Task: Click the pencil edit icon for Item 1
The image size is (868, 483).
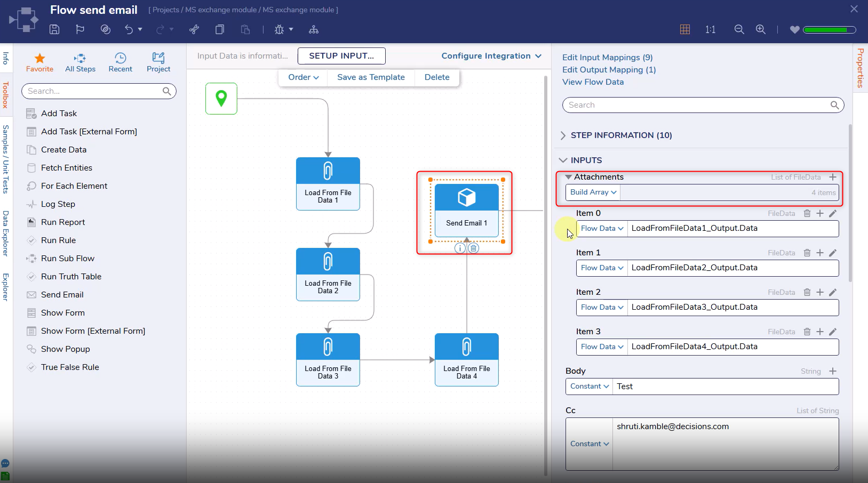Action: (833, 253)
